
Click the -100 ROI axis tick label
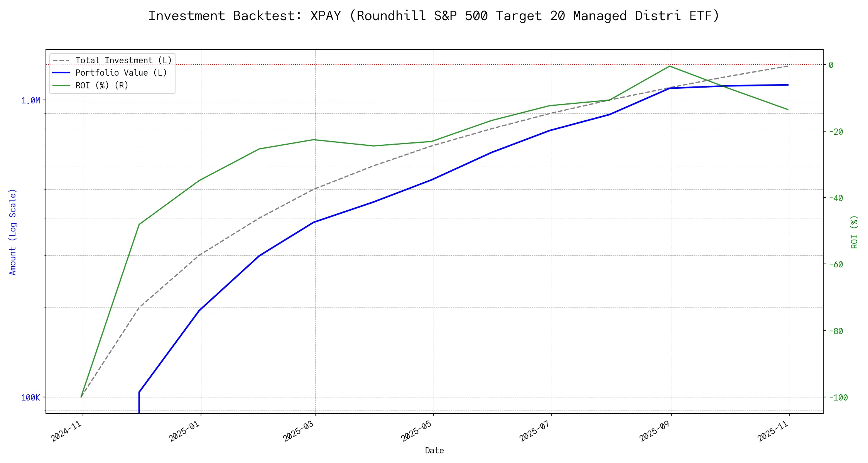[x=838, y=398]
